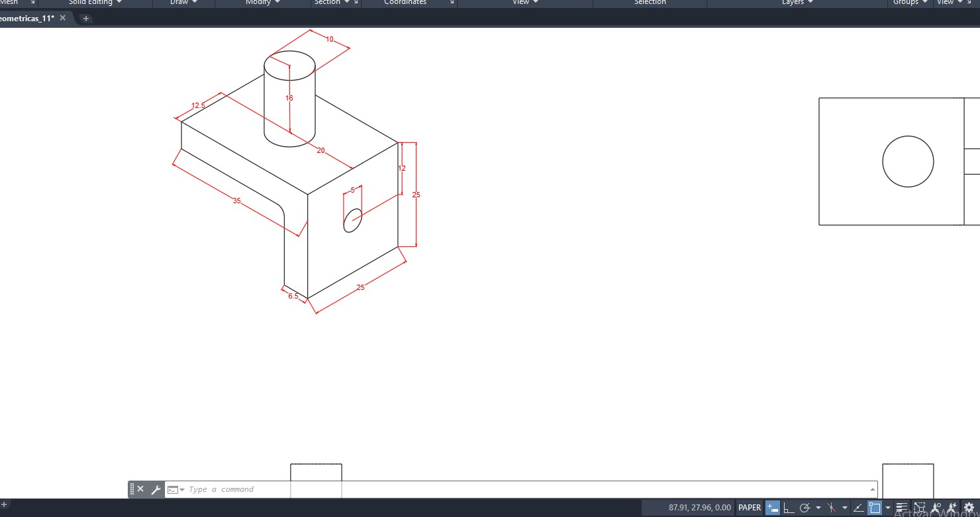Open the status bar settings gear
The height and width of the screenshot is (517, 980).
coord(969,508)
